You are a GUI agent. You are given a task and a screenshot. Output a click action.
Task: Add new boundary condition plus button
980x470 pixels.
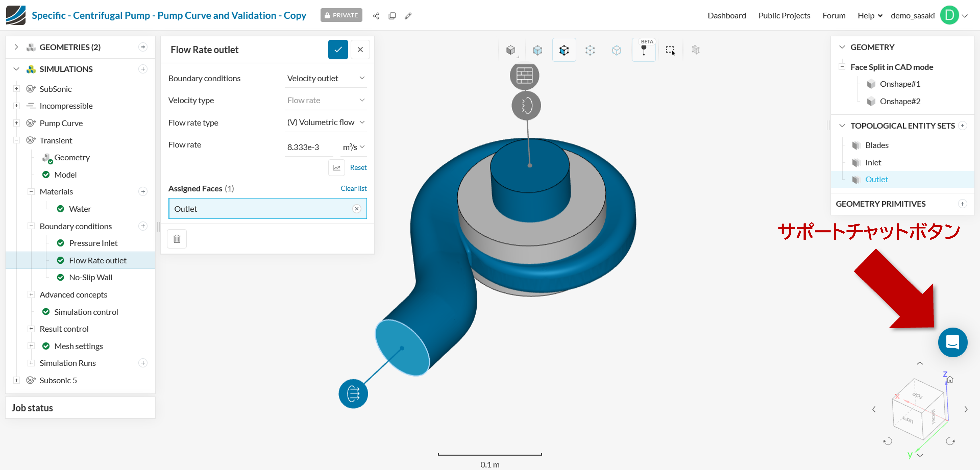pyautogui.click(x=143, y=226)
